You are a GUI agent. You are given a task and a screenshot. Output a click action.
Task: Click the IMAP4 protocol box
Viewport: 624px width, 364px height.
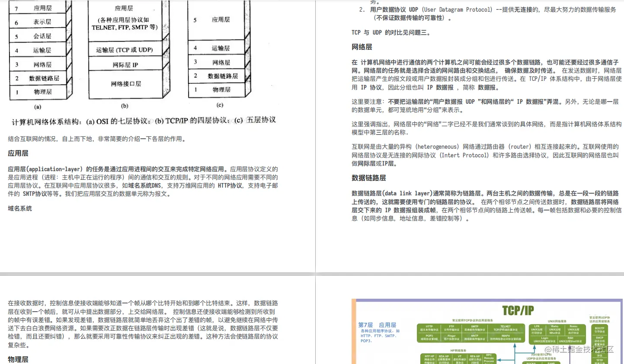click(x=506, y=337)
